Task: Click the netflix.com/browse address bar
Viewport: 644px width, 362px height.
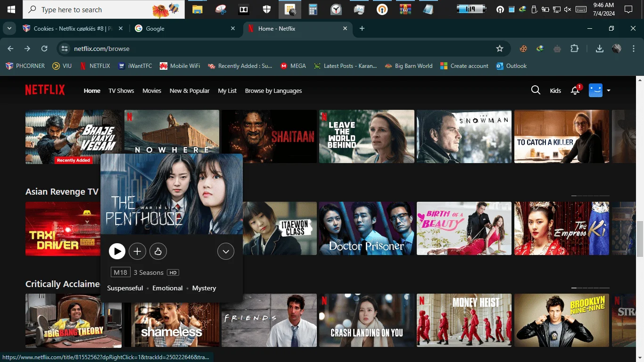Action: point(283,49)
